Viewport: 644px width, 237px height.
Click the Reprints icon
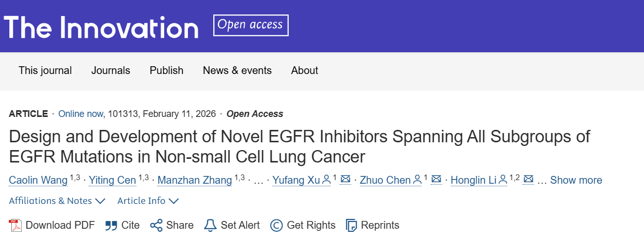(x=351, y=226)
